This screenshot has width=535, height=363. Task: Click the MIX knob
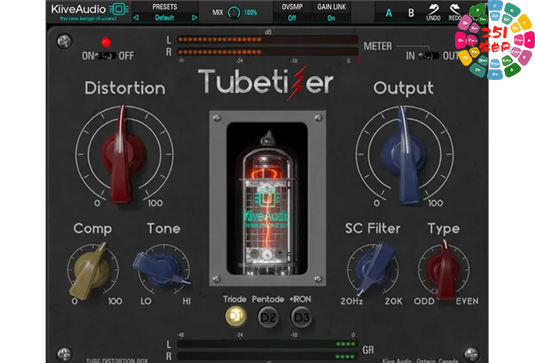[234, 13]
